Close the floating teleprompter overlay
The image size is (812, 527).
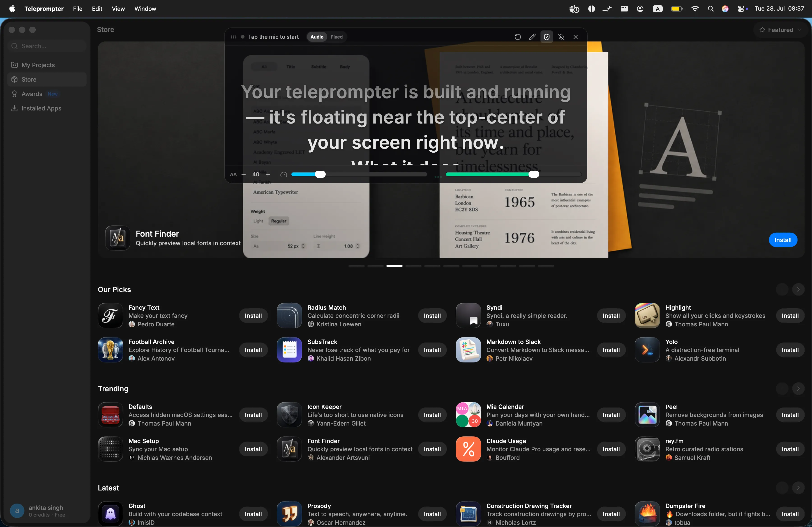tap(576, 37)
